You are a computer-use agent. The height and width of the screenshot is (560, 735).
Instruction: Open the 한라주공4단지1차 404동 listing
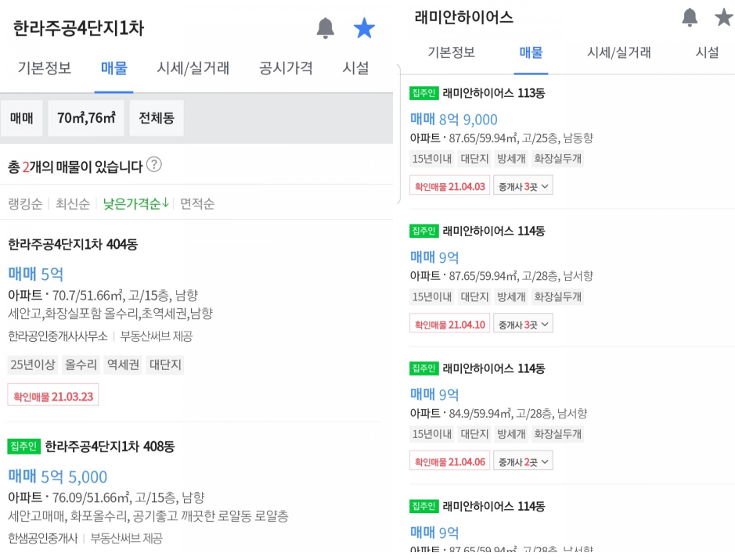coord(73,244)
